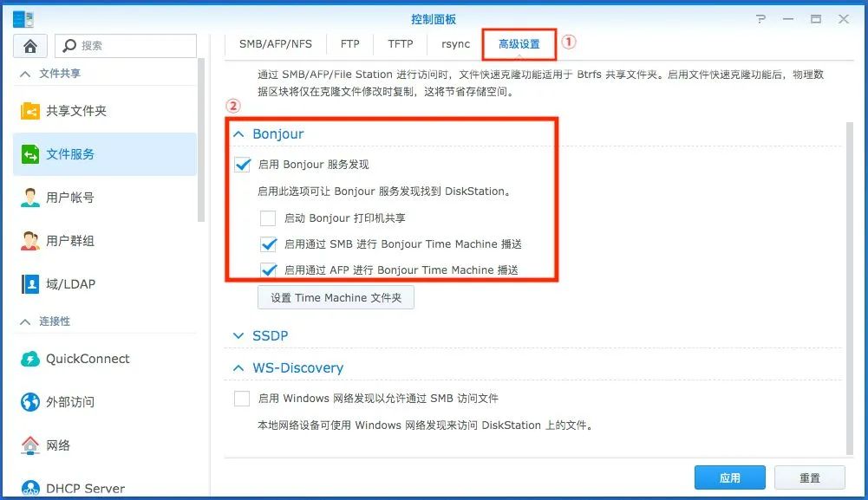Uncheck 启用 Bonjour 服务发现 checkbox
Image resolution: width=868 pixels, height=500 pixels.
[x=243, y=165]
